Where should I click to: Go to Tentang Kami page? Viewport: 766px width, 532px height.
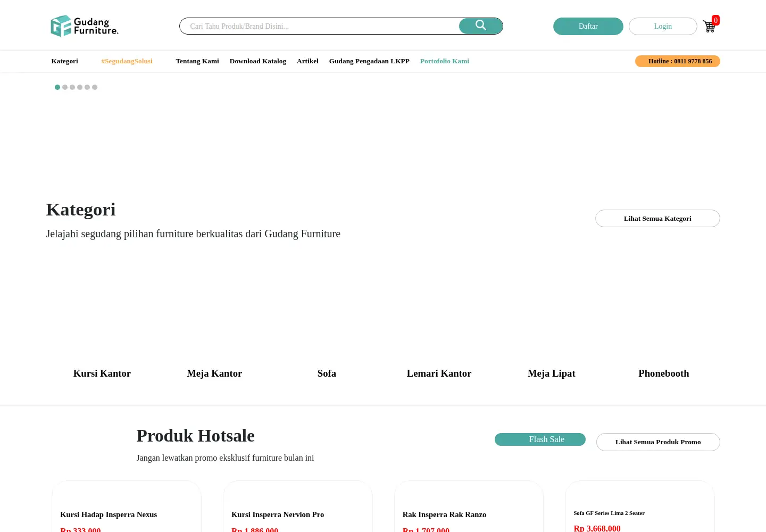pyautogui.click(x=197, y=61)
